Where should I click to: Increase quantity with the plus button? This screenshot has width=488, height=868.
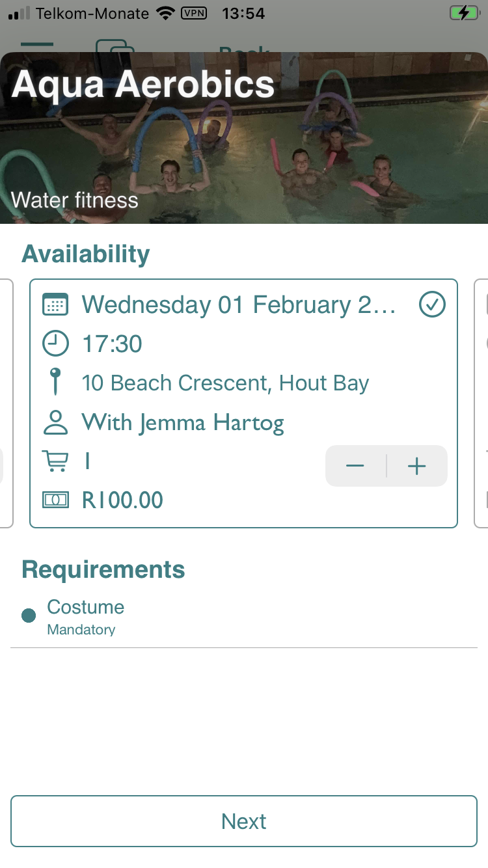point(416,466)
